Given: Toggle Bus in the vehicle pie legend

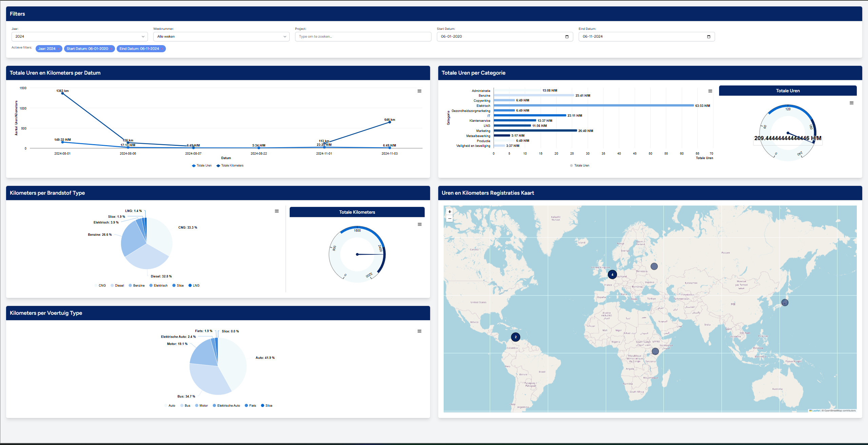Looking at the screenshot, I should point(185,406).
